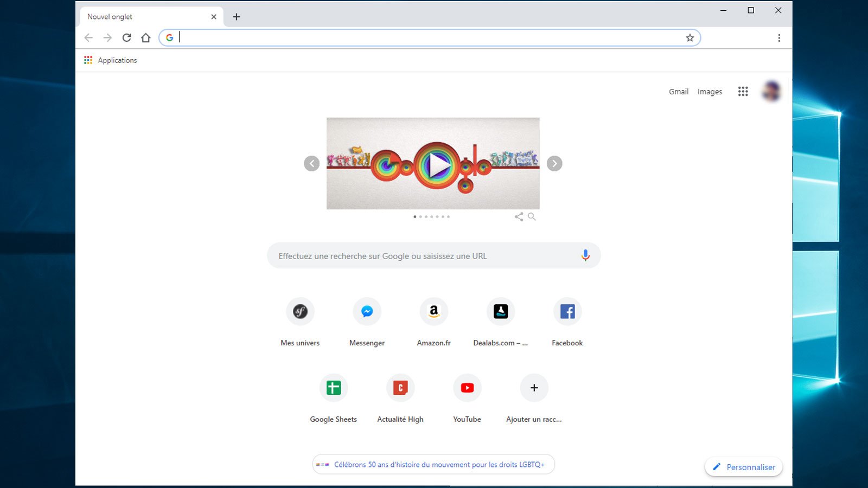Click the address bar

[x=430, y=37]
